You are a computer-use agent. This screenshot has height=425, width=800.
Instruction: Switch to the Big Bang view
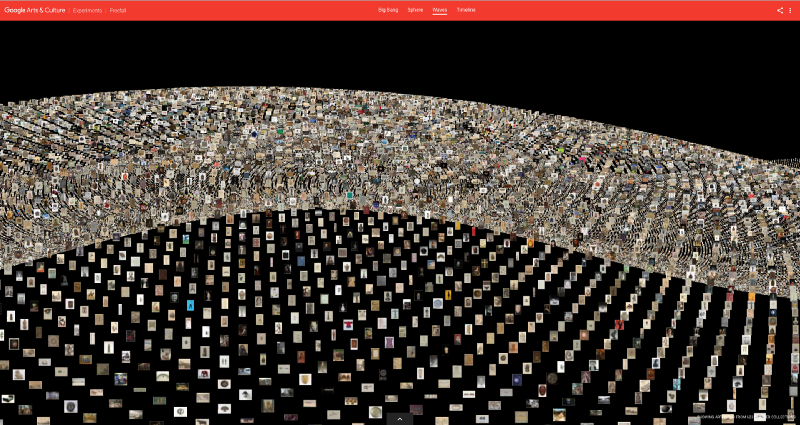388,10
